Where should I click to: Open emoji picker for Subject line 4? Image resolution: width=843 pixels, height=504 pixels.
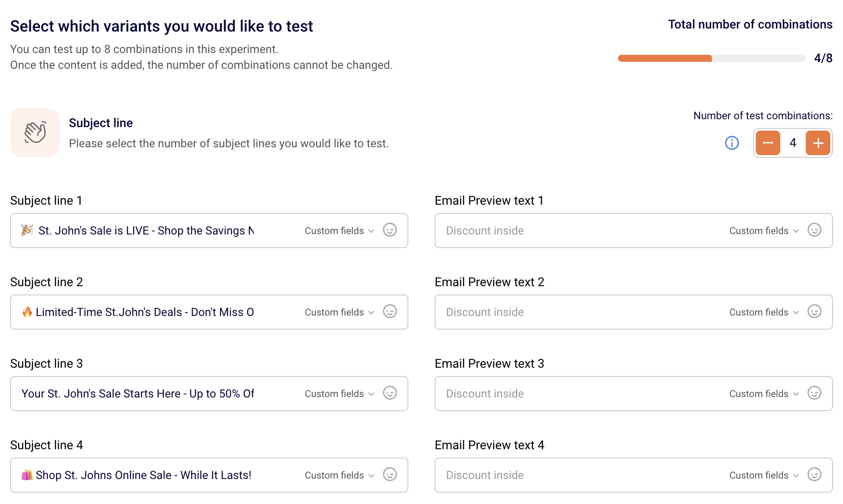389,475
